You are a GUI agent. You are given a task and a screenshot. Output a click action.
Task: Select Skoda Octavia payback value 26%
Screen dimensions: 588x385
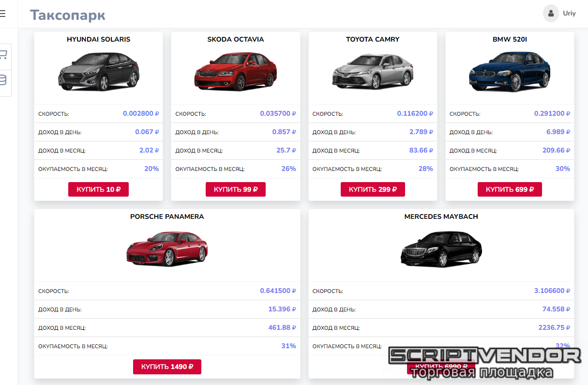pyautogui.click(x=289, y=169)
